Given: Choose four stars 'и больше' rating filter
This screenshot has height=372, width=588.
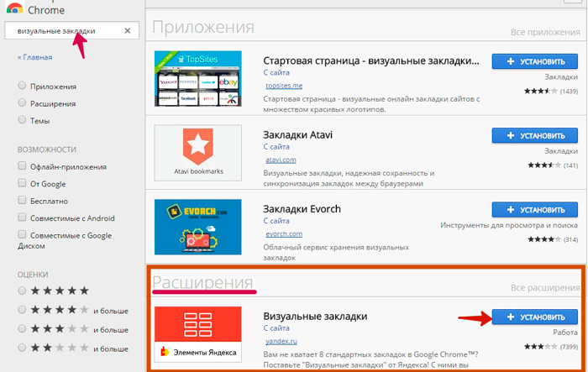Looking at the screenshot, I should pyautogui.click(x=22, y=310).
